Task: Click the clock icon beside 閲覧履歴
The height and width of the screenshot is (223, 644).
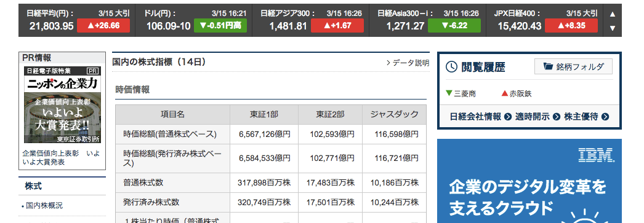Action: coord(451,67)
